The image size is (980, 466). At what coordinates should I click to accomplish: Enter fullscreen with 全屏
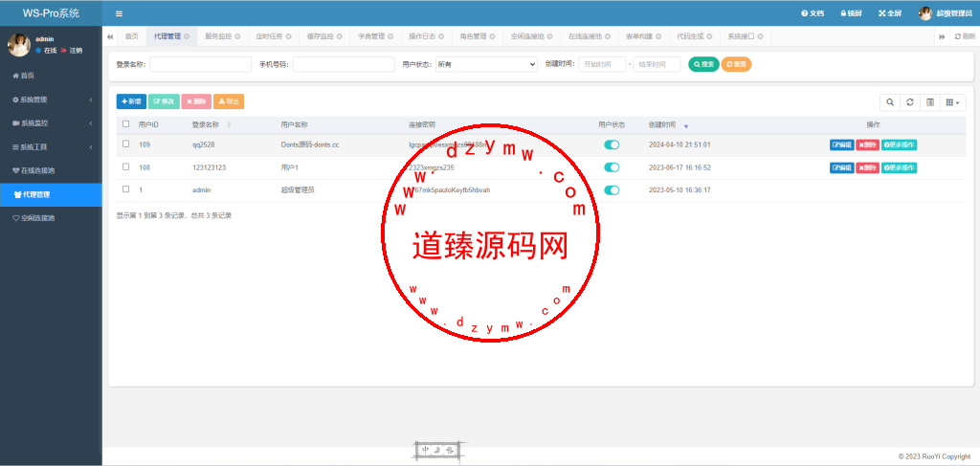pos(890,13)
